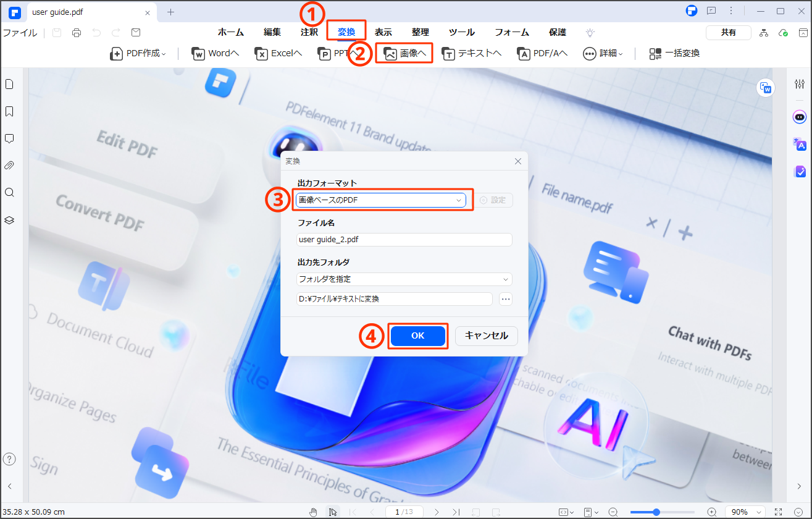Screen dimensions: 812x519
Task: Go to next page arrow
Action: pyautogui.click(x=437, y=512)
